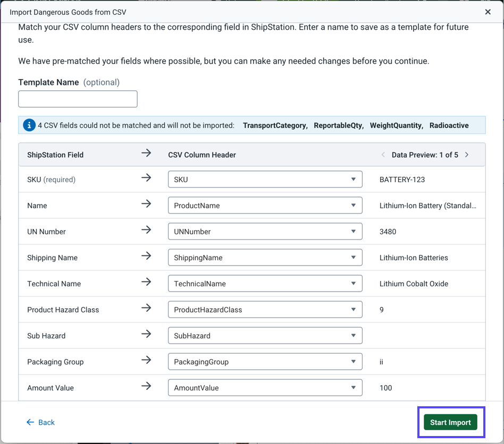Click the ShipStation Field column heading

55,155
